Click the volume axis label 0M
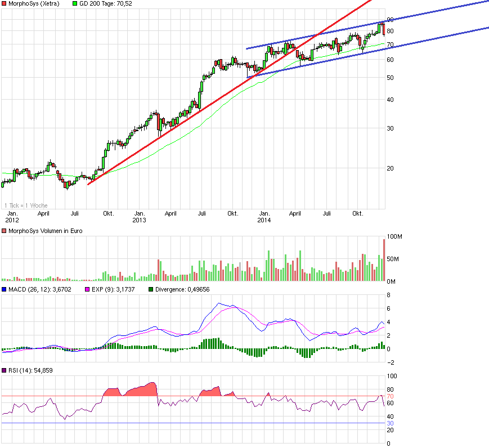489x448 pixels. (x=391, y=282)
